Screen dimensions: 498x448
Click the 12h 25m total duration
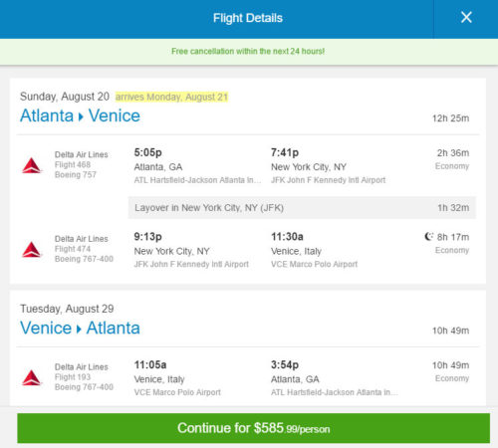click(450, 118)
